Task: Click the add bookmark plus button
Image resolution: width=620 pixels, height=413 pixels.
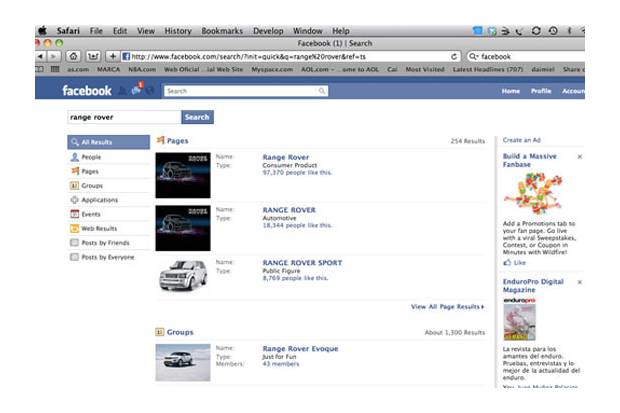Action: click(113, 57)
